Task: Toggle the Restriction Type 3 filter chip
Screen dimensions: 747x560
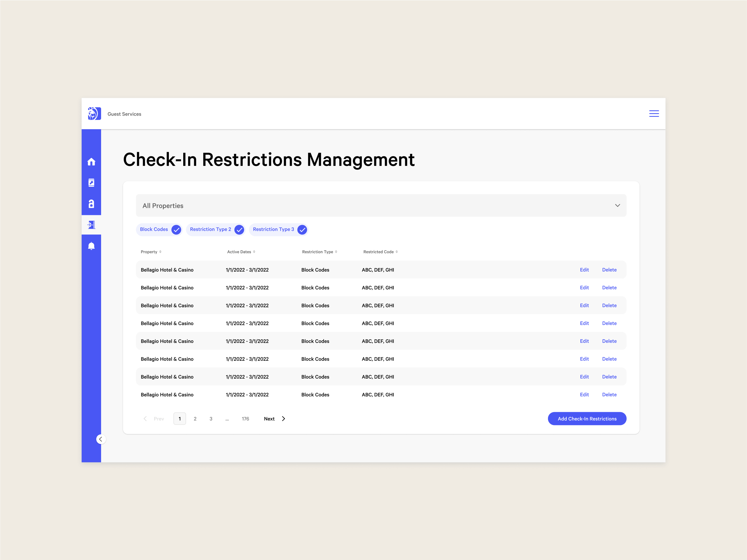Action: point(279,230)
